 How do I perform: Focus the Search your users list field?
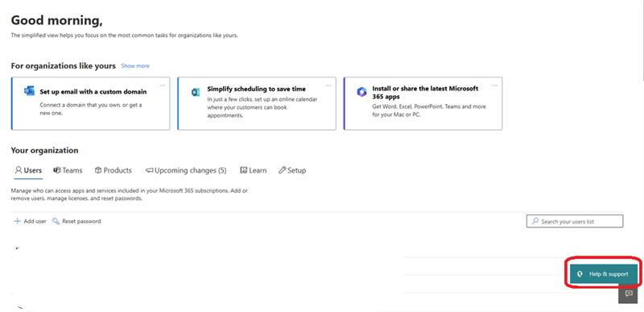575,221
